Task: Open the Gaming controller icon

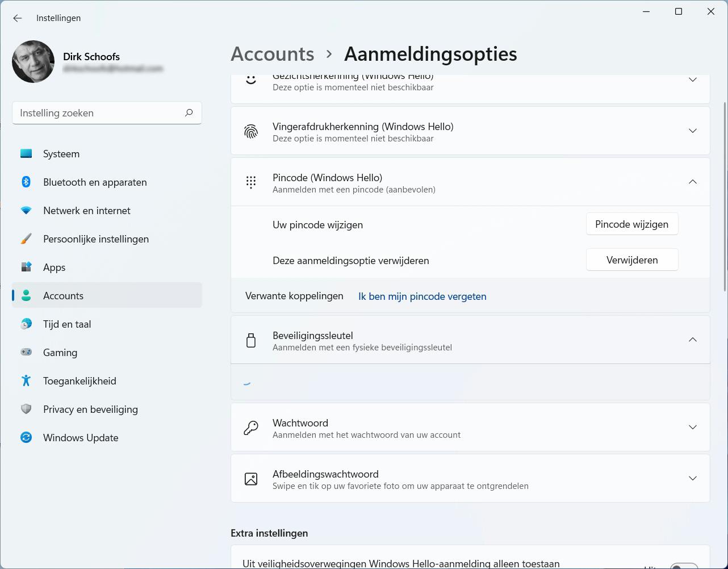Action: pyautogui.click(x=26, y=352)
